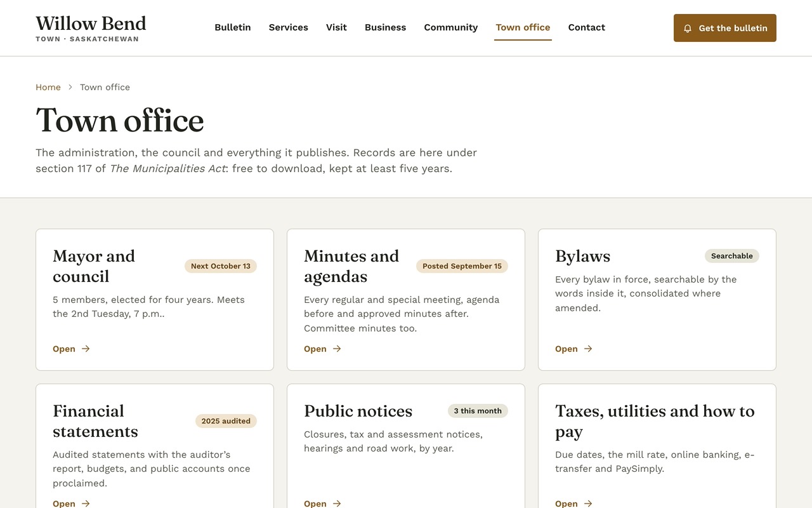Open the Financial statements link
Viewport: 812px width, 508px height.
71,504
